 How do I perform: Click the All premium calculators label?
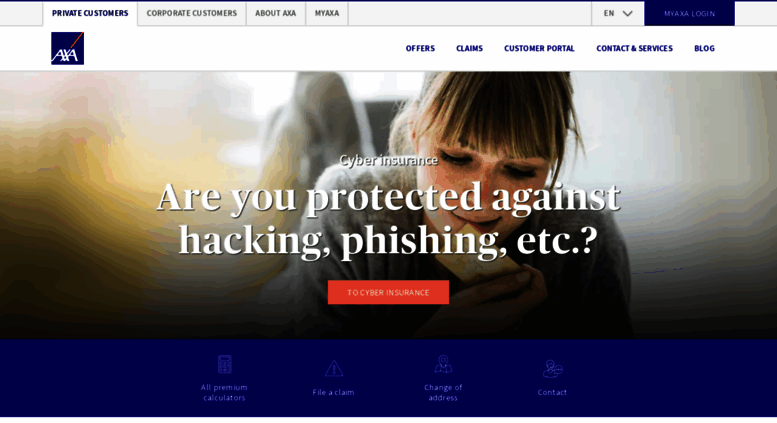(x=224, y=392)
